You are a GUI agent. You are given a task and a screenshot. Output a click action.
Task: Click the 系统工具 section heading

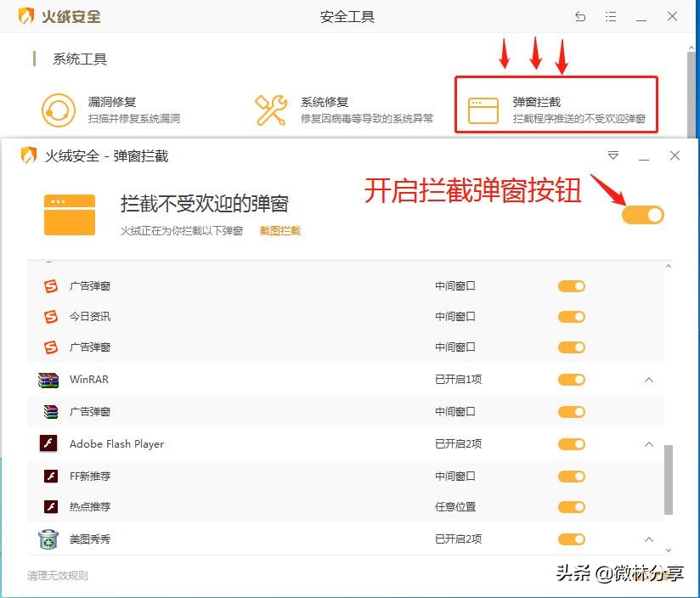(x=80, y=59)
